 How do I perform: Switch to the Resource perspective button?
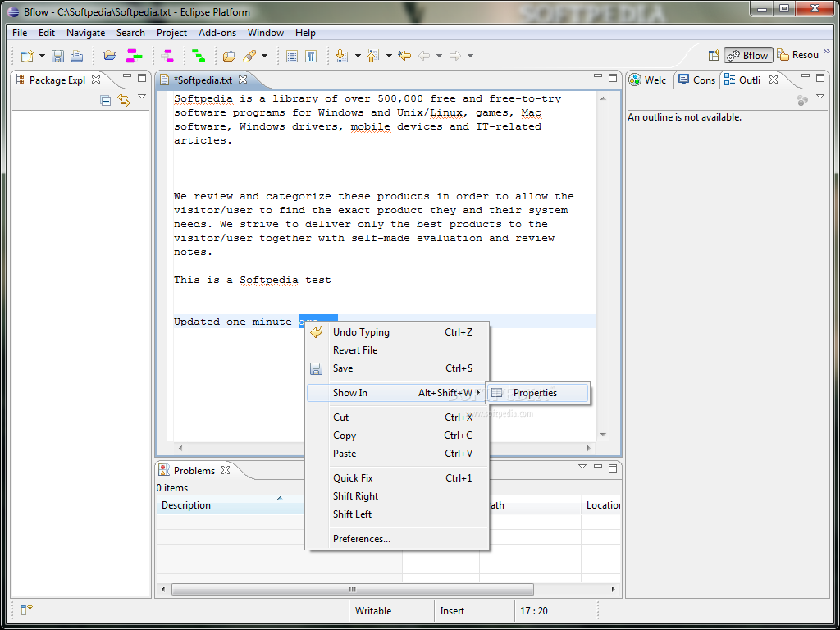798,55
